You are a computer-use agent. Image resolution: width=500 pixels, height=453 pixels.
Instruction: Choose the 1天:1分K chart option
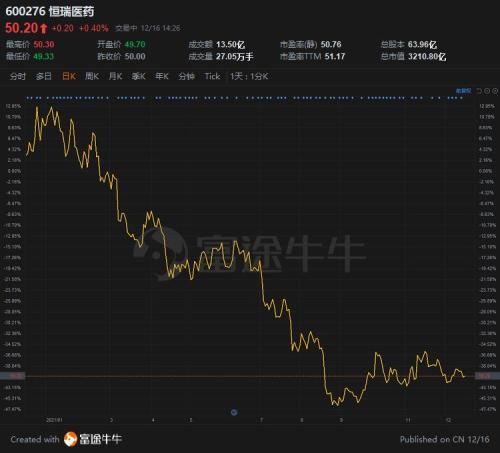pos(249,76)
